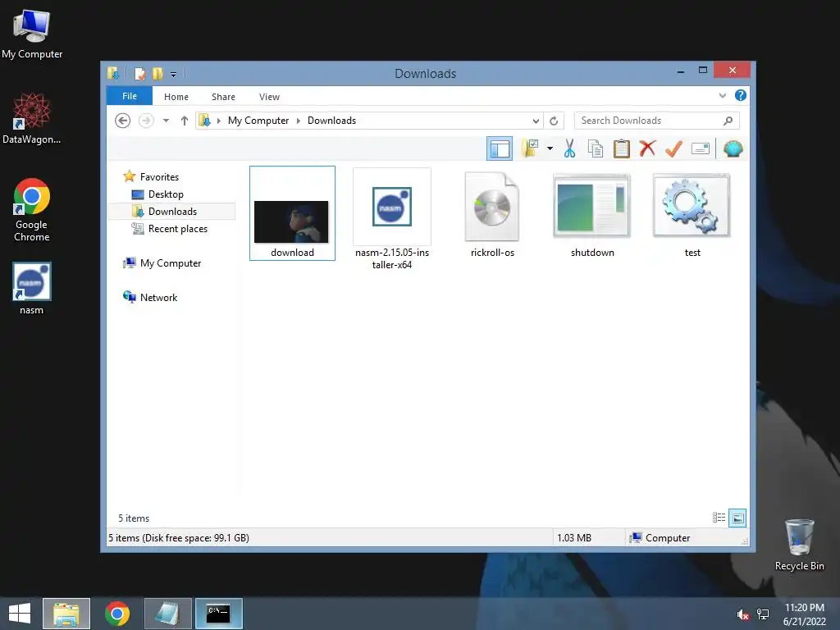Viewport: 840px width, 630px height.
Task: Open DataWagon desktop shortcut
Action: point(32,118)
